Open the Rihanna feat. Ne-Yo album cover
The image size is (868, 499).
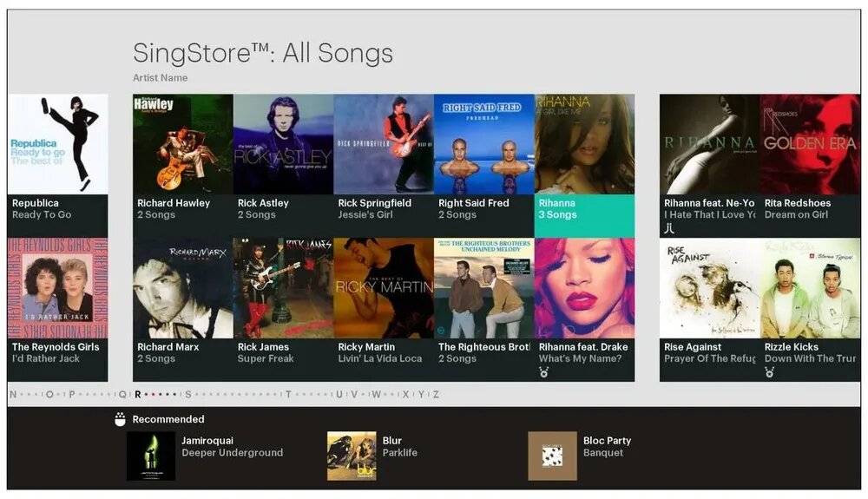pos(710,144)
